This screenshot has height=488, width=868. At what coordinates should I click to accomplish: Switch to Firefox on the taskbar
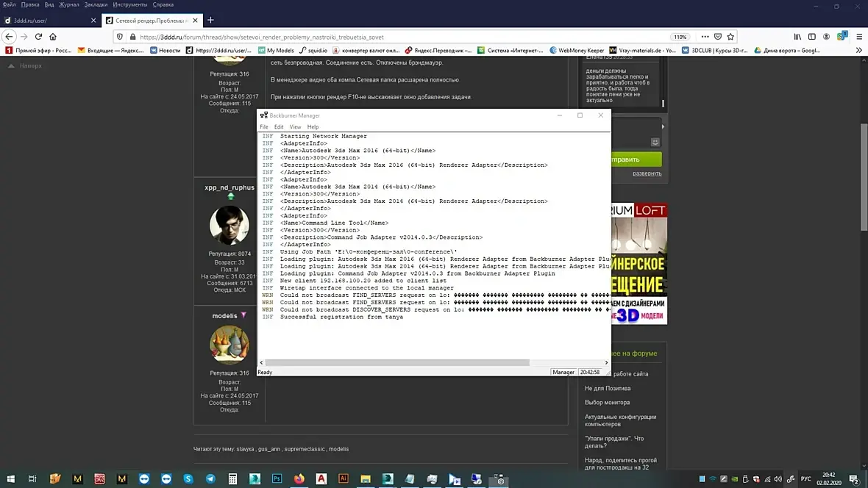click(299, 478)
